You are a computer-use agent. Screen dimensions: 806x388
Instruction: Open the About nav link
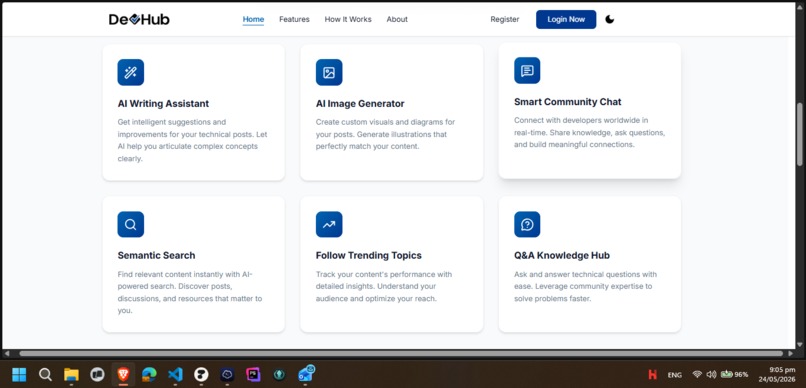click(x=397, y=20)
